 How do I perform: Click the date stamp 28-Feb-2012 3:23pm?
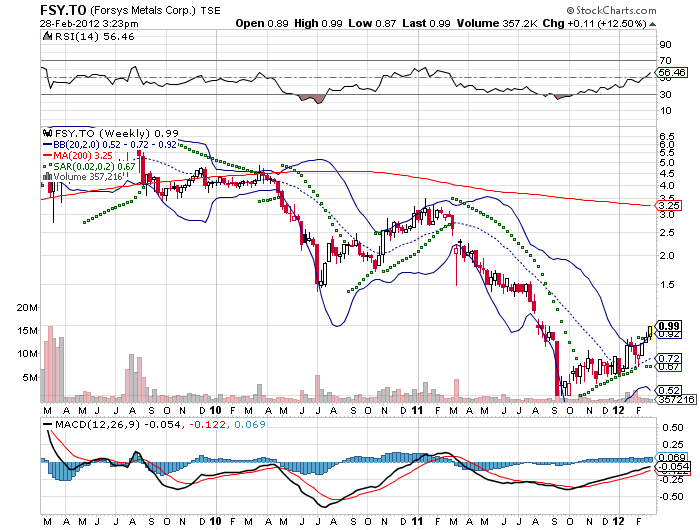pos(89,24)
